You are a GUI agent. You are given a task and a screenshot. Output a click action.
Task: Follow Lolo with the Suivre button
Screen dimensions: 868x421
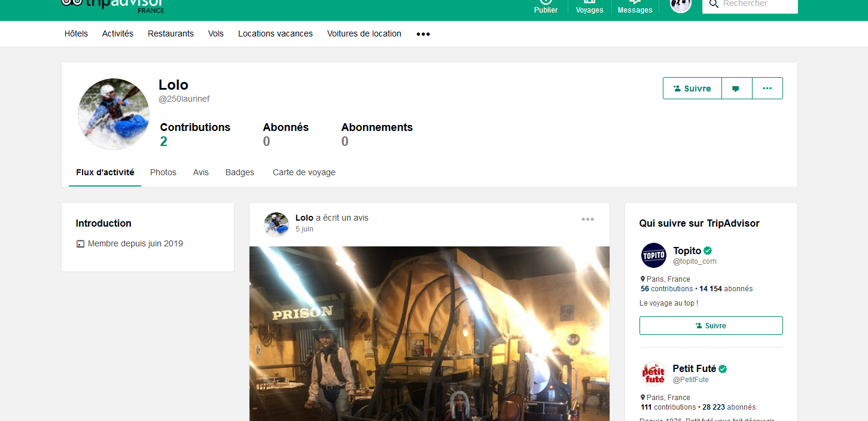[692, 89]
